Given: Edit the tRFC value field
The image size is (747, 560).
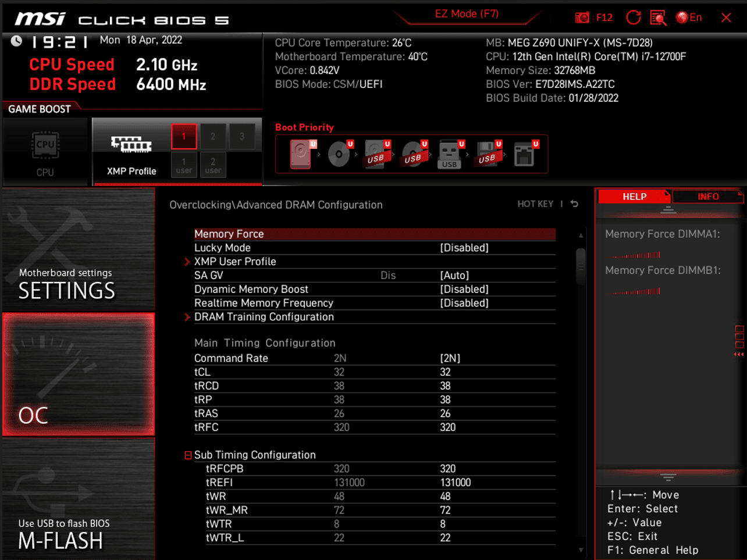Looking at the screenshot, I should [x=448, y=427].
